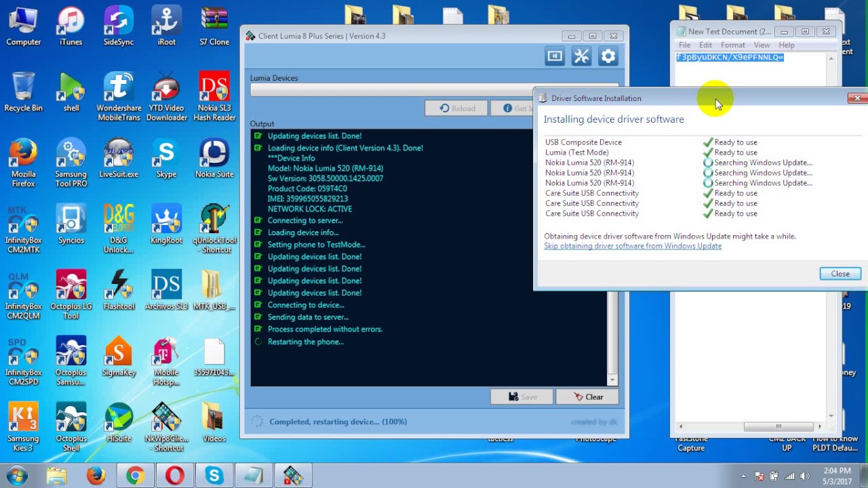Screen dimensions: 868x488
Task: Open Wondershare MobileTrans shortcut
Action: click(119, 96)
